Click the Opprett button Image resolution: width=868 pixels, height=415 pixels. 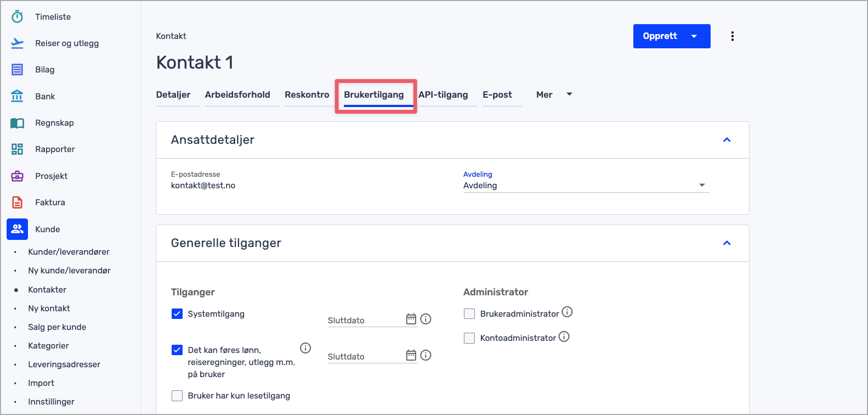tap(660, 36)
